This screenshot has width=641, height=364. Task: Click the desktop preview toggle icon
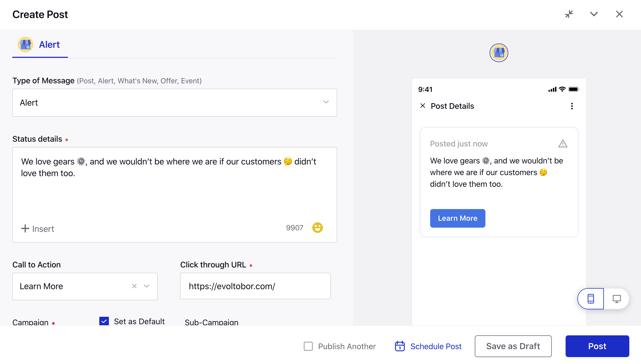[617, 298]
